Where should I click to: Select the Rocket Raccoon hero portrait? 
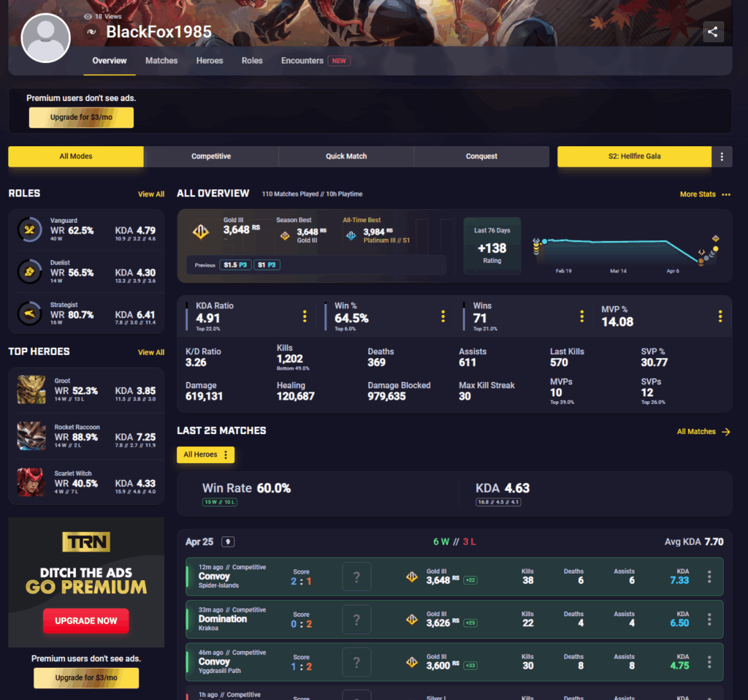click(x=31, y=435)
